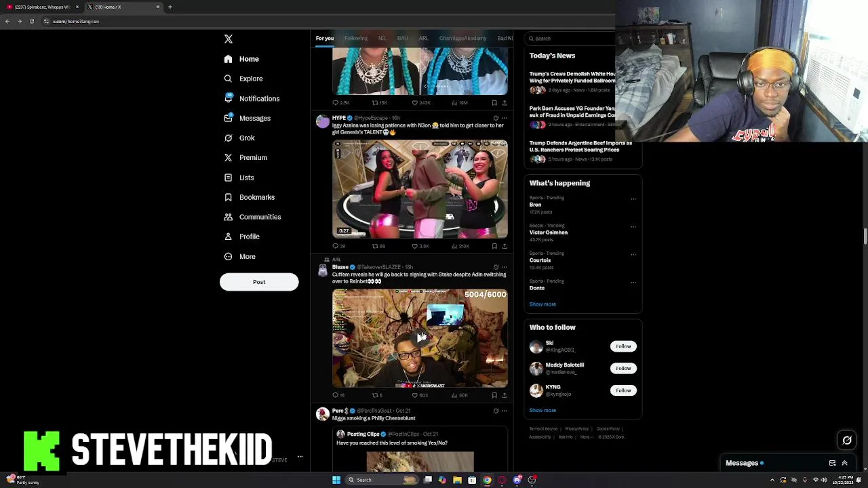Open Lists in the sidebar

[239, 178]
